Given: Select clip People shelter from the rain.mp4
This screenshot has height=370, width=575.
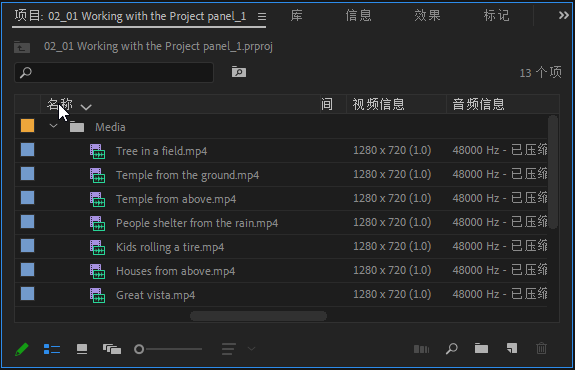Looking at the screenshot, I should (x=197, y=223).
